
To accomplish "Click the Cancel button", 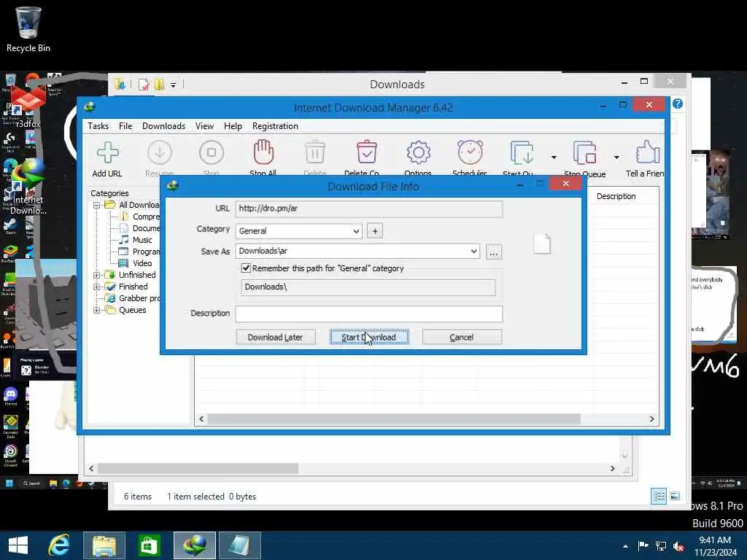I will point(462,337).
